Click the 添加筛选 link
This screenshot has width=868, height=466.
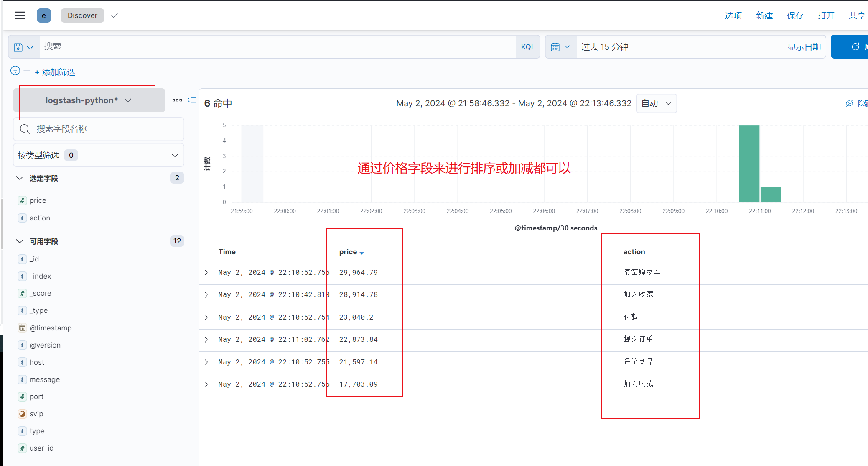[55, 72]
